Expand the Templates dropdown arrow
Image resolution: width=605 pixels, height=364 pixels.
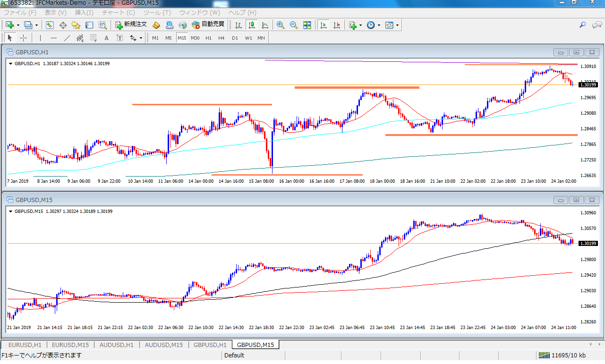397,25
